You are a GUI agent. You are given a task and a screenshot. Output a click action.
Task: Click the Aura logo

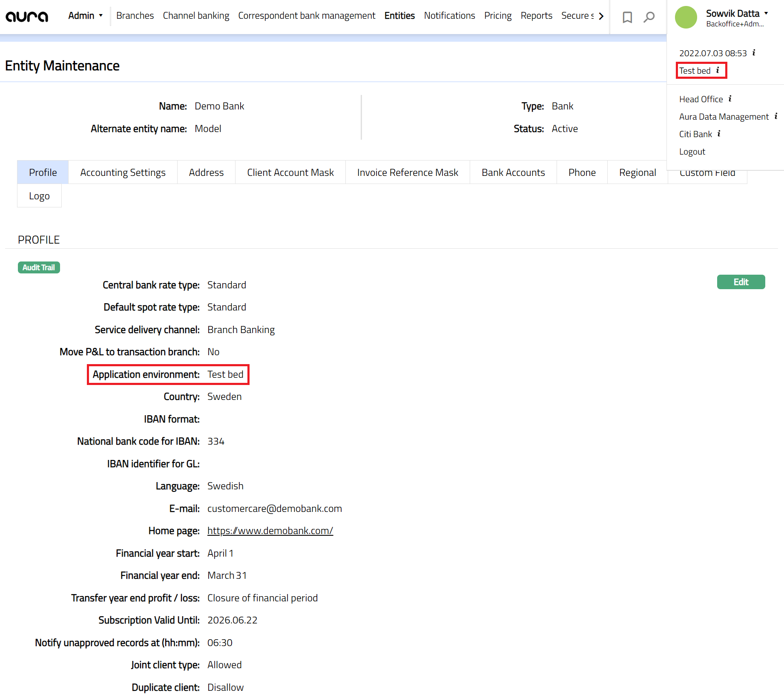pos(27,16)
